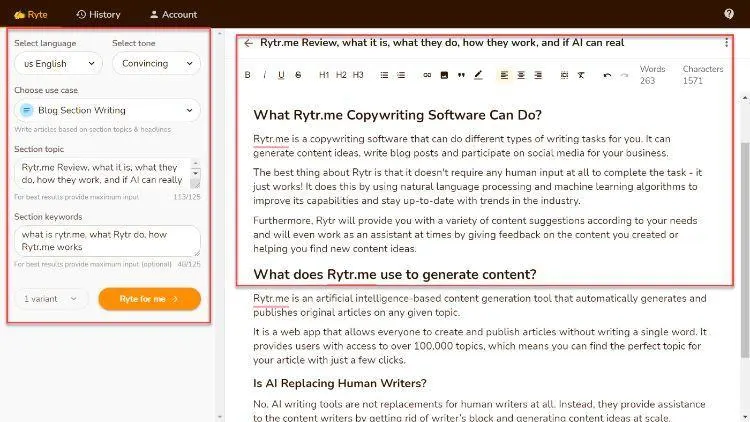The image size is (750, 422).
Task: Open the Select tone dropdown
Action: 156,64
